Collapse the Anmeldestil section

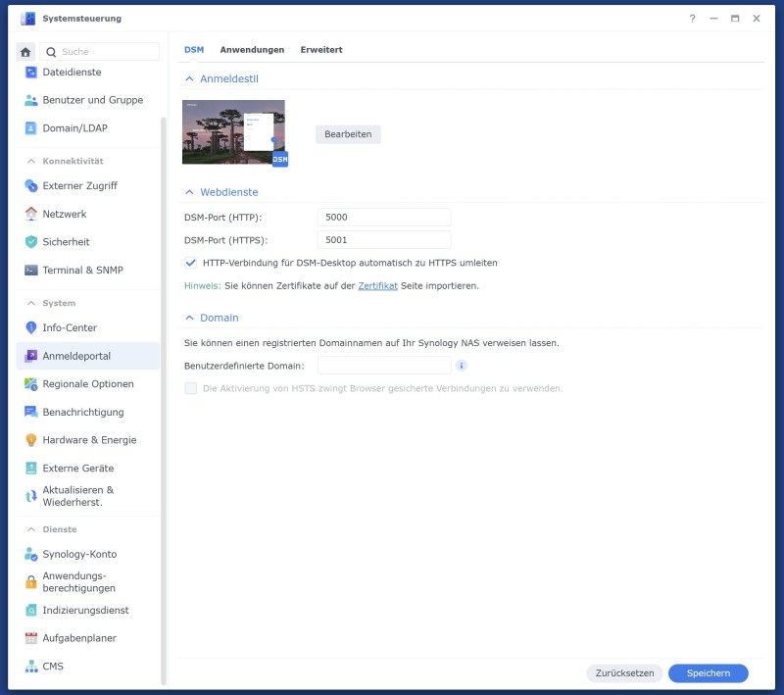[x=189, y=78]
